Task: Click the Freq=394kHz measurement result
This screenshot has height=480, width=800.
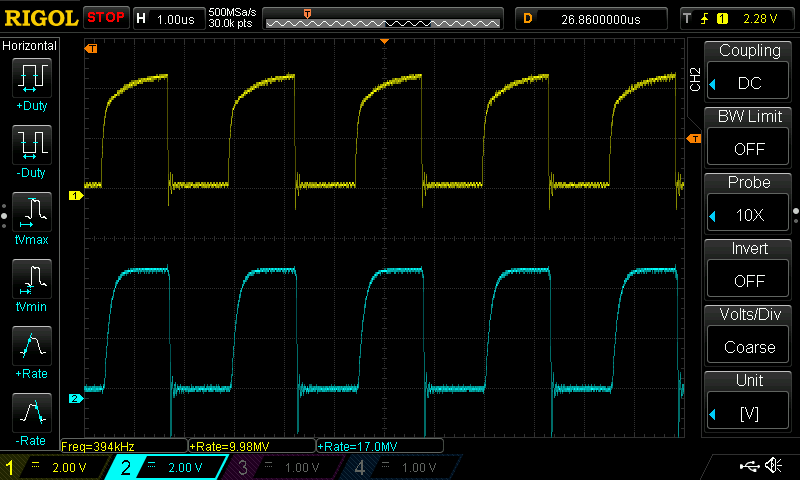Action: (x=124, y=446)
